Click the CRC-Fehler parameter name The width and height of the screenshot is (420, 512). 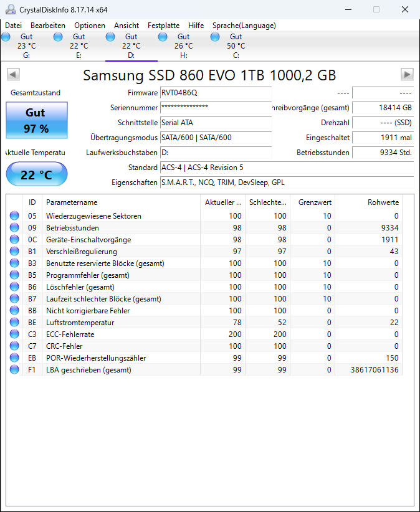pos(64,346)
